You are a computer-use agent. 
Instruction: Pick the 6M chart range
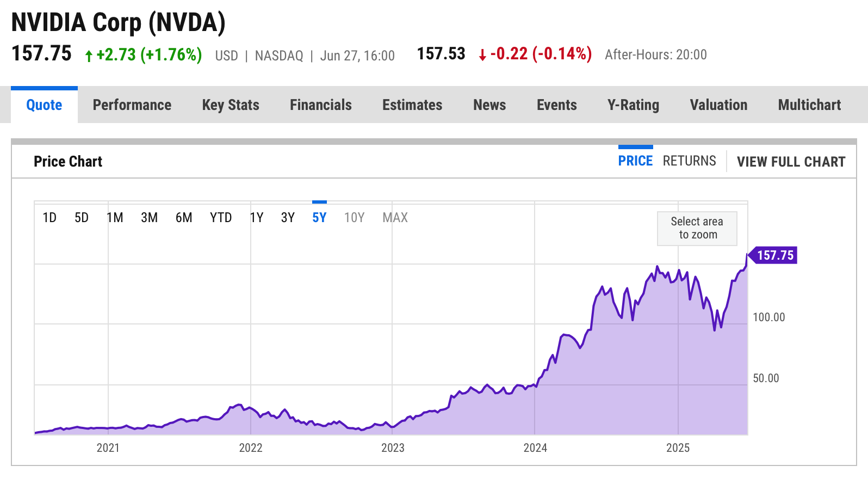[184, 218]
